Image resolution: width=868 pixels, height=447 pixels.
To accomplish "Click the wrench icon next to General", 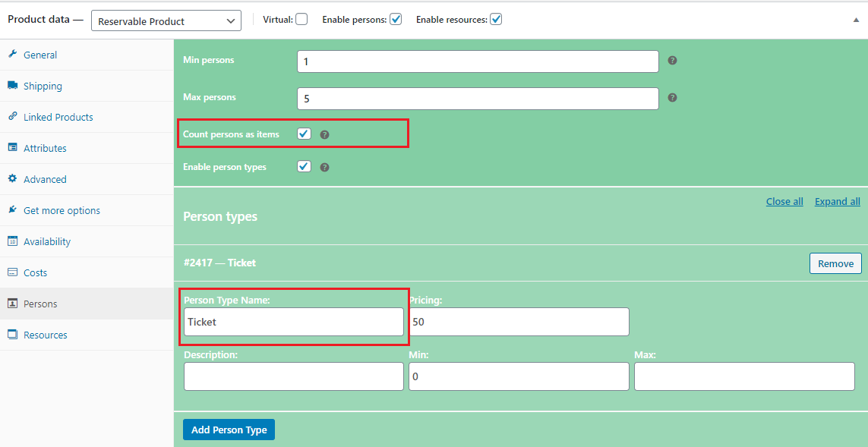I will tap(12, 55).
